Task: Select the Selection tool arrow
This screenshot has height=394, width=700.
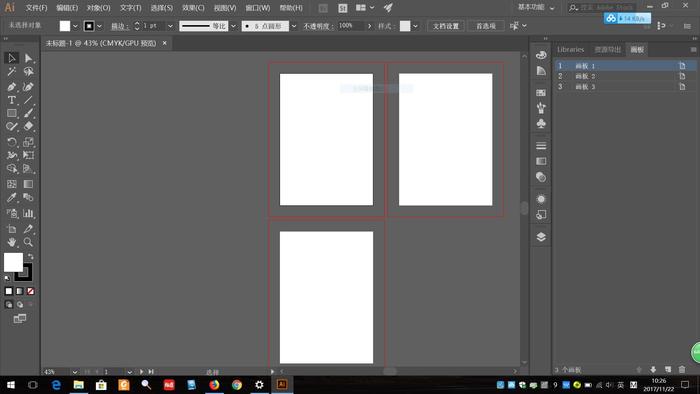Action: [12, 58]
